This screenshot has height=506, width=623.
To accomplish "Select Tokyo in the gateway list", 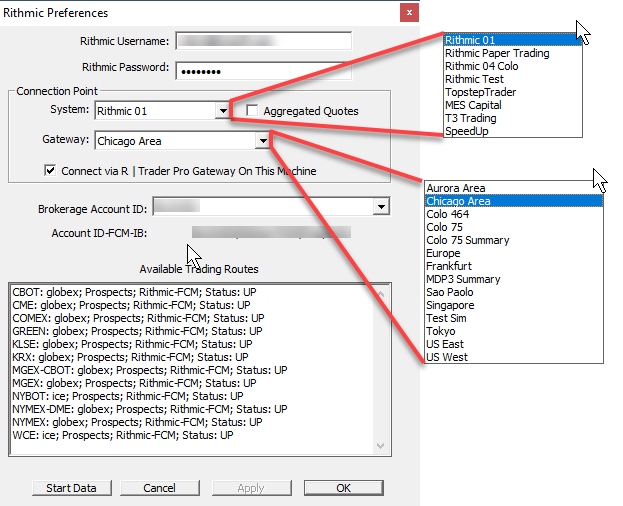I will point(440,331).
